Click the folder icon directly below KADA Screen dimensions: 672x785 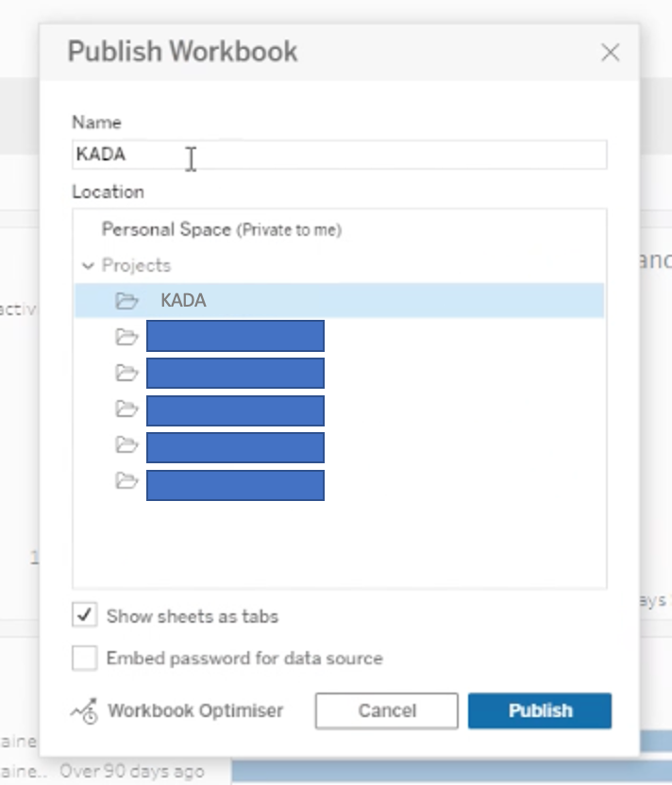(x=126, y=337)
